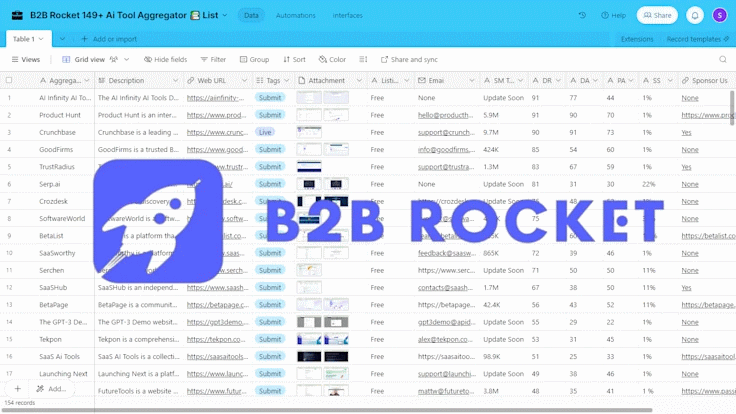Open the Filter tool

tap(213, 60)
